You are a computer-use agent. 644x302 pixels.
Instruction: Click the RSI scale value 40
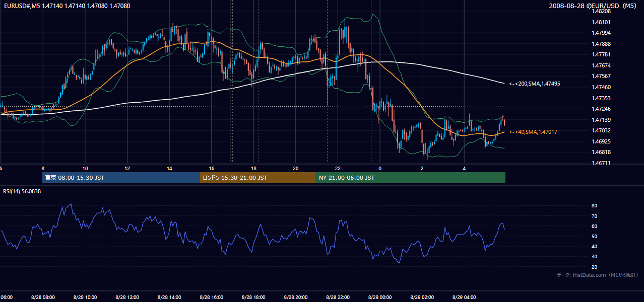[x=595, y=247]
